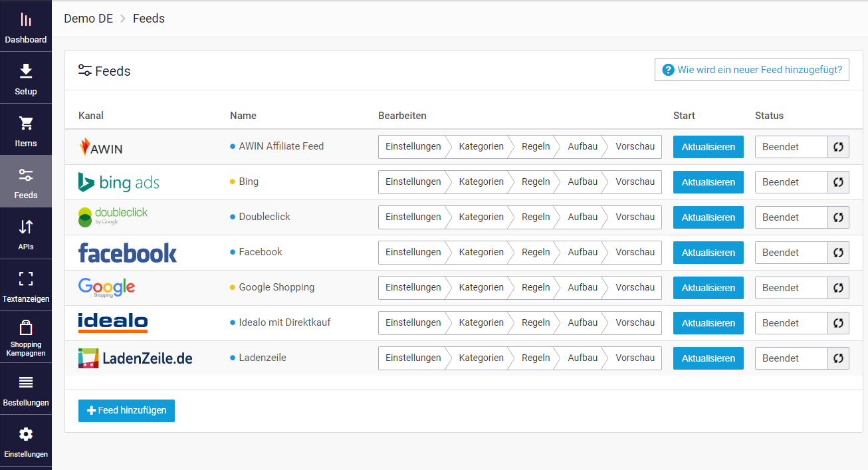Open Kategorien step for Ladenzeile feed
The width and height of the screenshot is (868, 470).
[481, 358]
